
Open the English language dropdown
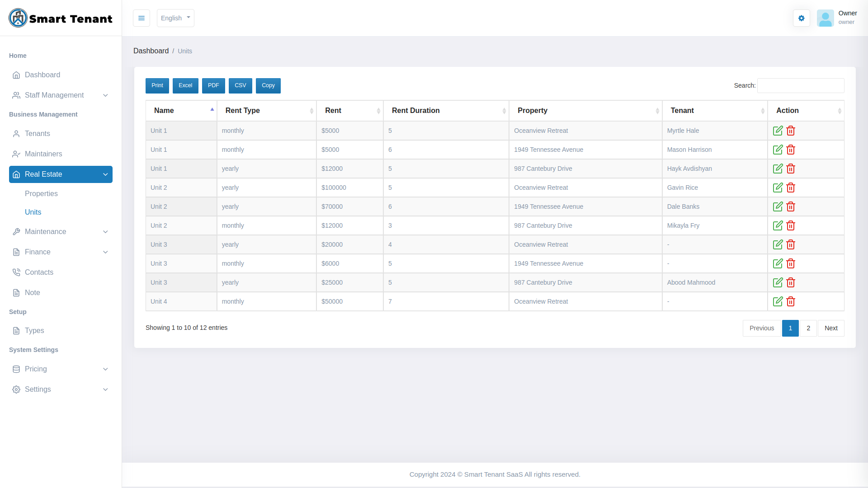(175, 18)
